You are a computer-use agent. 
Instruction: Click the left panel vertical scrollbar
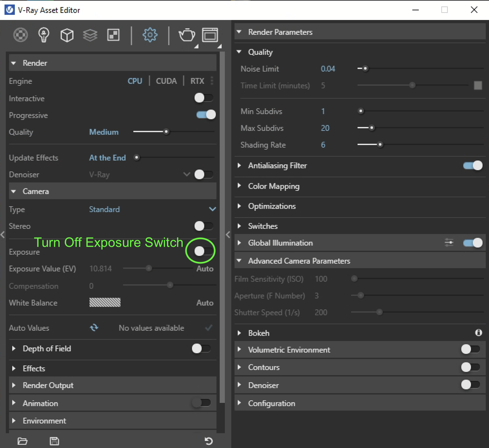point(222,227)
